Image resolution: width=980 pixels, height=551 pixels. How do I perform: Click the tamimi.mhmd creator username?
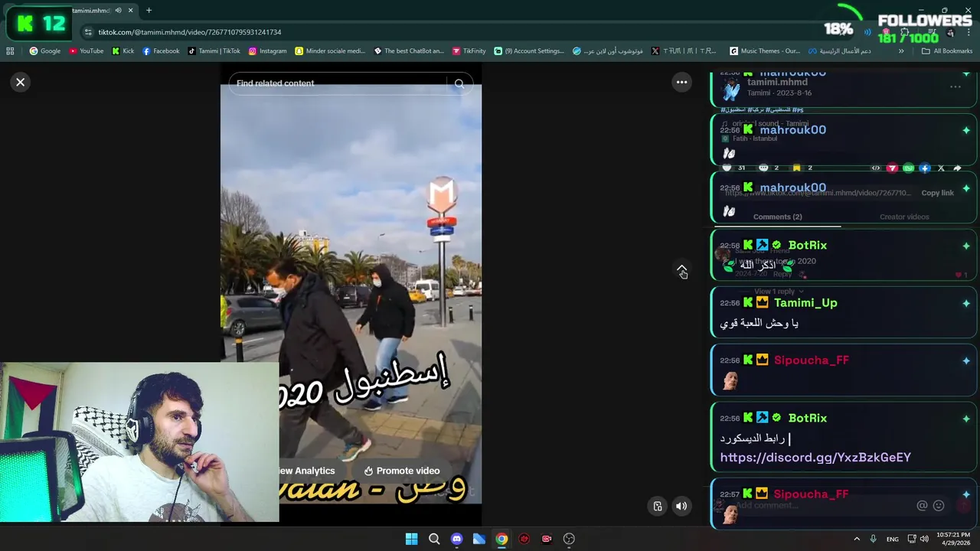click(777, 82)
